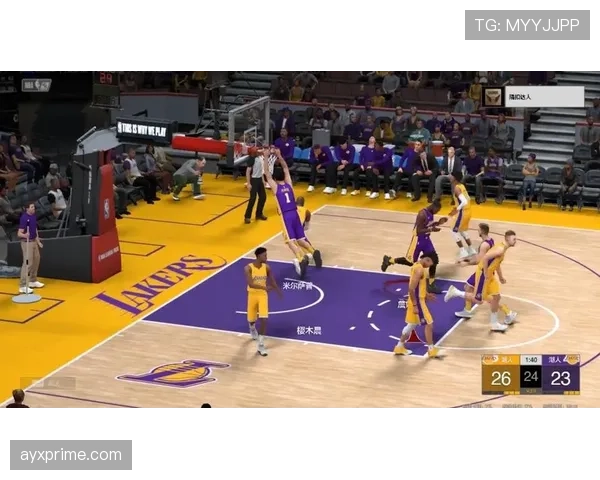Click the player name label 樱木晨
The height and width of the screenshot is (480, 600).
(x=309, y=330)
